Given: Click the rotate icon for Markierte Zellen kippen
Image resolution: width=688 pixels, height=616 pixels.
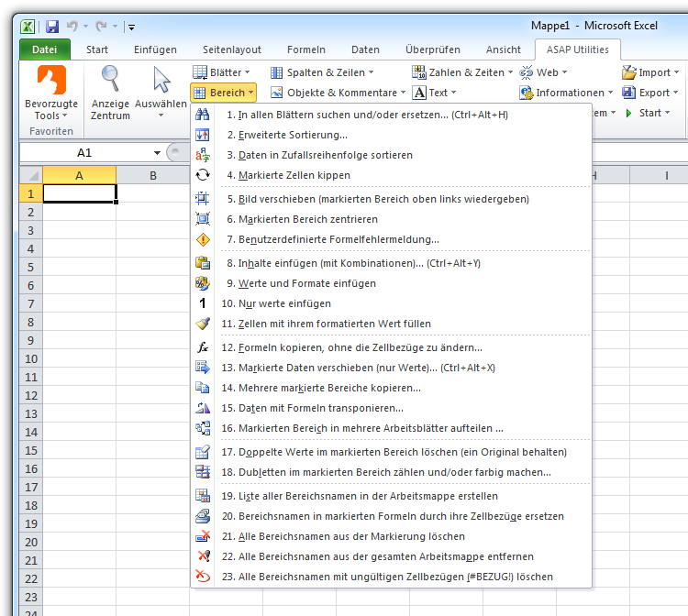Looking at the screenshot, I should [x=203, y=175].
